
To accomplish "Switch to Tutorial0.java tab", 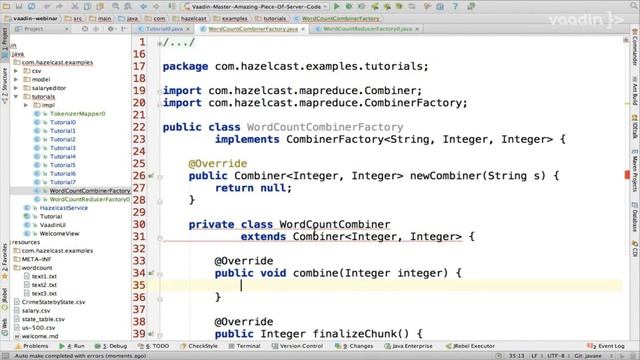I will pyautogui.click(x=164, y=29).
